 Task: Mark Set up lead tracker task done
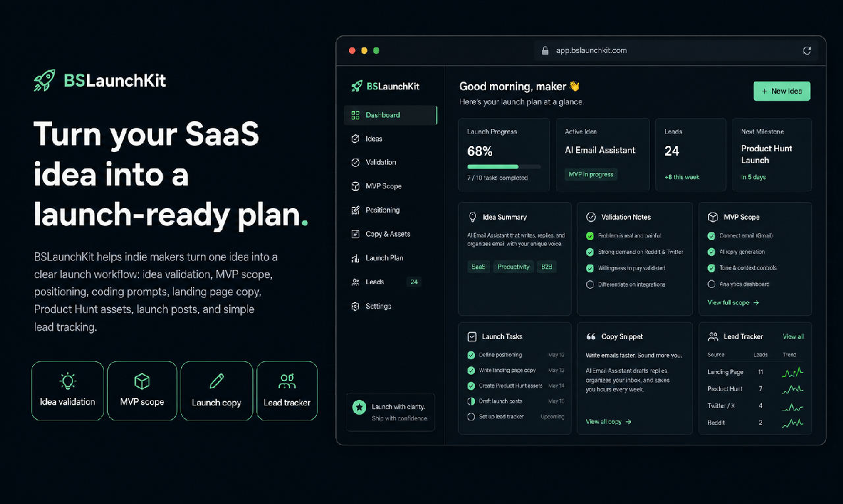tap(471, 416)
